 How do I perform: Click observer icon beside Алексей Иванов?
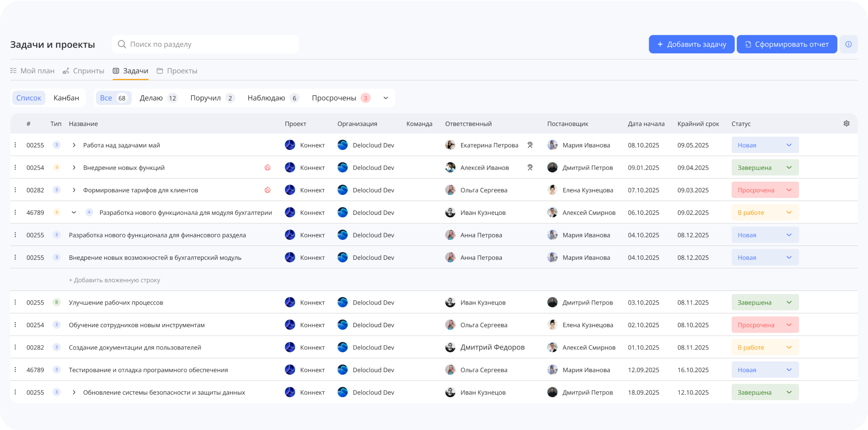[530, 167]
